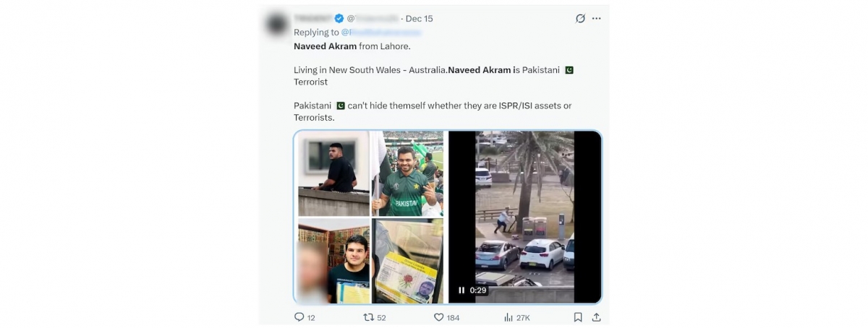868x328 pixels.
Task: Bookmark this post
Action: click(578, 317)
